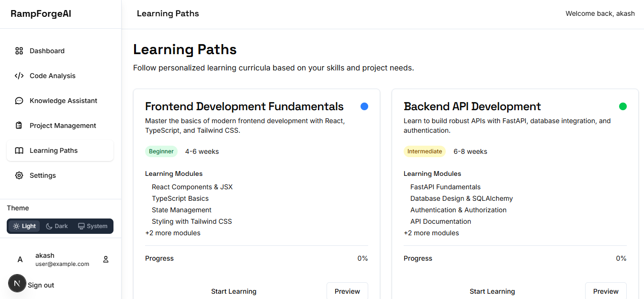This screenshot has width=644, height=299.
Task: Click the Project Management clipboard icon
Action: click(x=19, y=126)
